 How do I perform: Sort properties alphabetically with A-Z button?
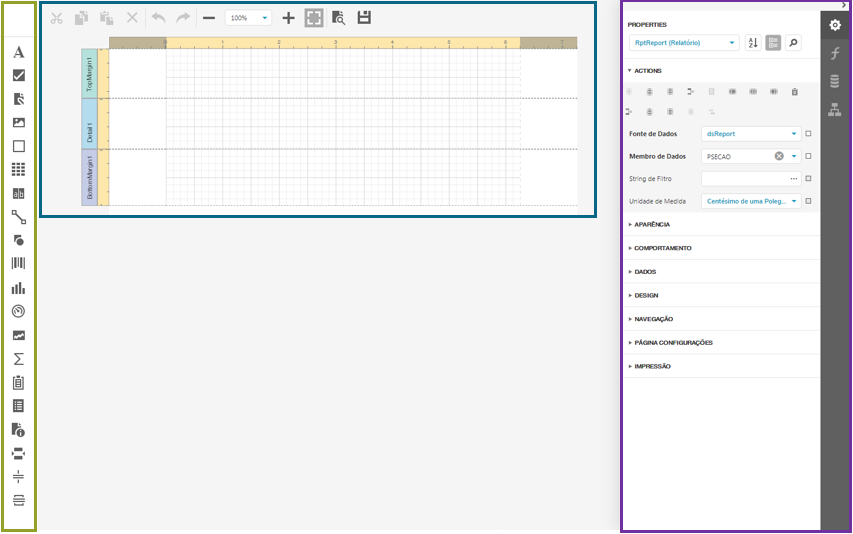(753, 42)
